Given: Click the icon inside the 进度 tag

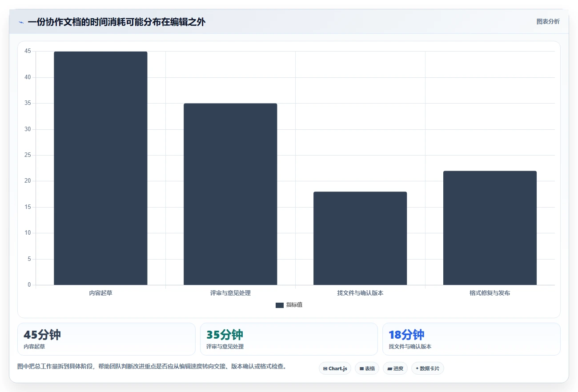Looking at the screenshot, I should point(389,368).
